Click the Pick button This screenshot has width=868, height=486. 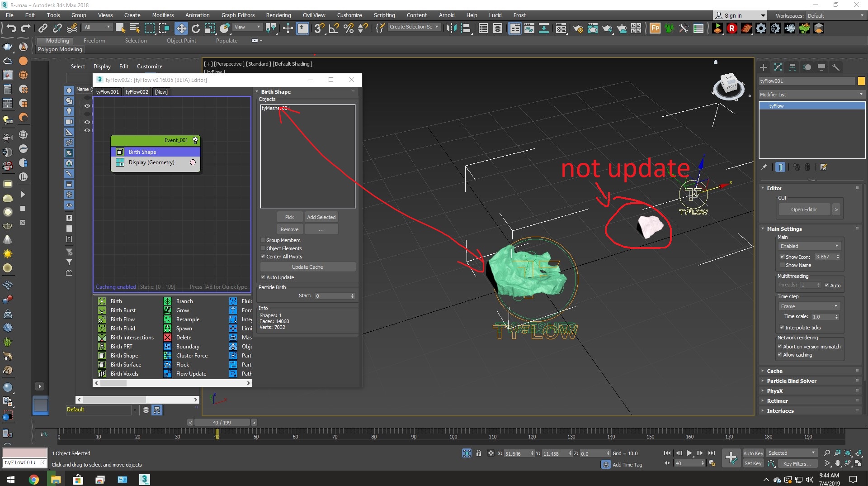coord(289,217)
